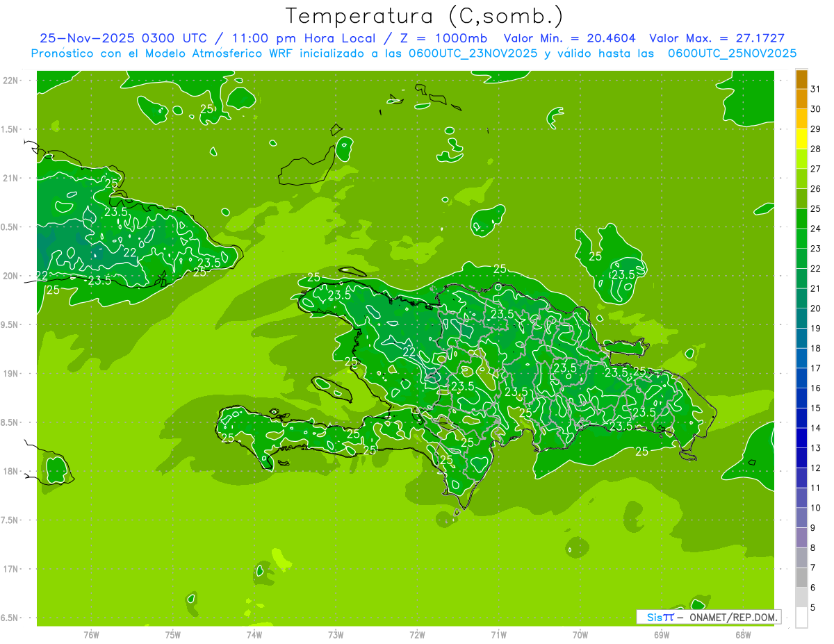Click color bar label '15'

click(815, 408)
